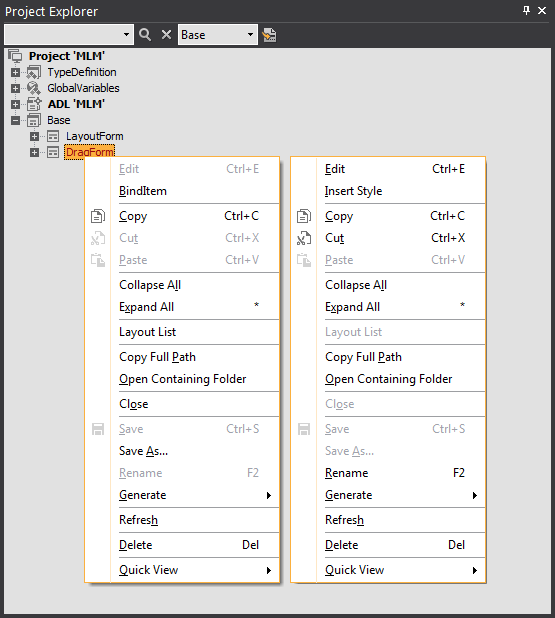Click the Cut scissors icon in the right menu
Viewport: 555px width, 618px height.
point(304,238)
